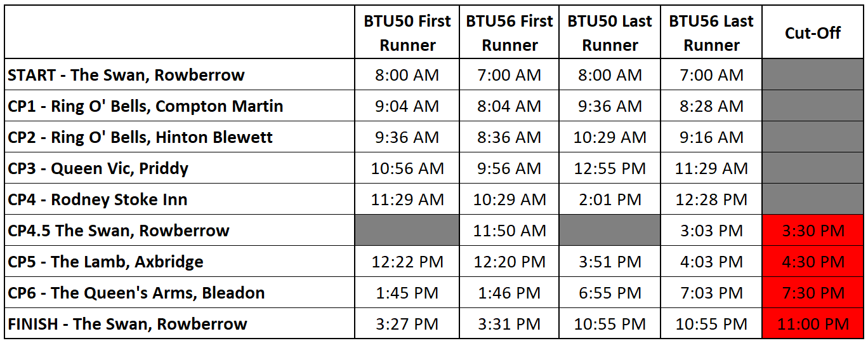This screenshot has height=343, width=868.
Task: Select the CP4 - Rodney Stoke Inn row label
Action: 98,199
